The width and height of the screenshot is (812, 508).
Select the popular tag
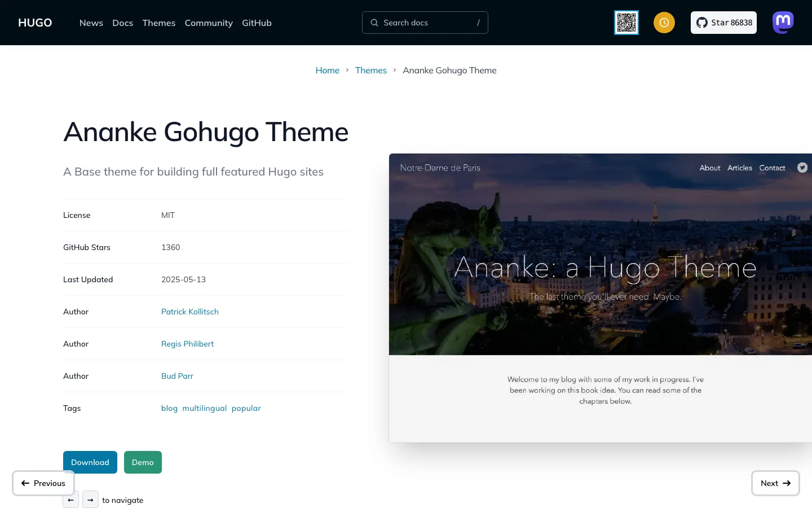pos(246,408)
